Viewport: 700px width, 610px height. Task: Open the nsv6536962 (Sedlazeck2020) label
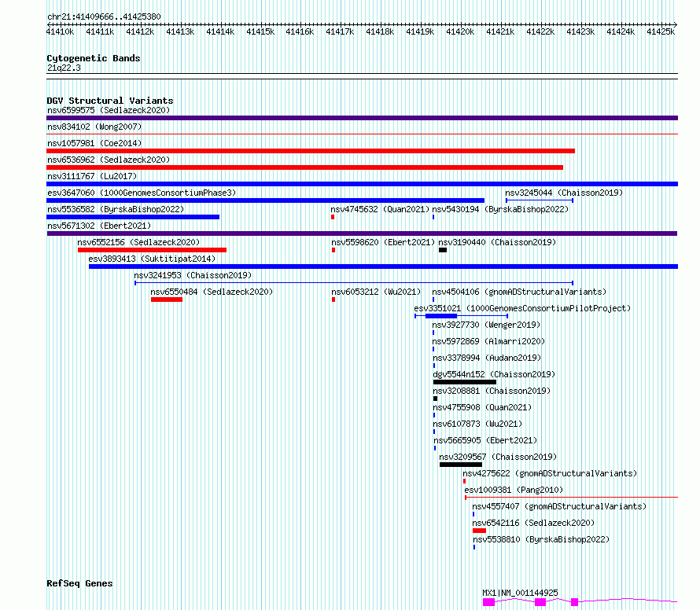coord(109,160)
